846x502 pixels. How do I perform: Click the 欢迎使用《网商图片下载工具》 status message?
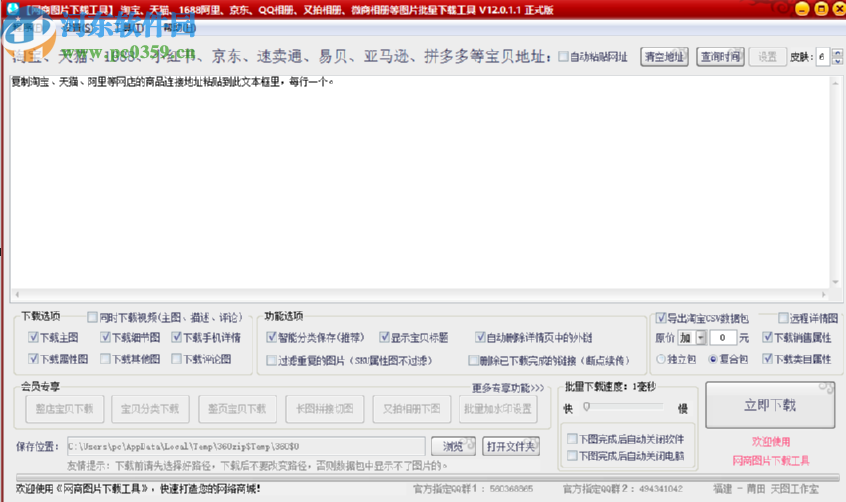pyautogui.click(x=138, y=489)
